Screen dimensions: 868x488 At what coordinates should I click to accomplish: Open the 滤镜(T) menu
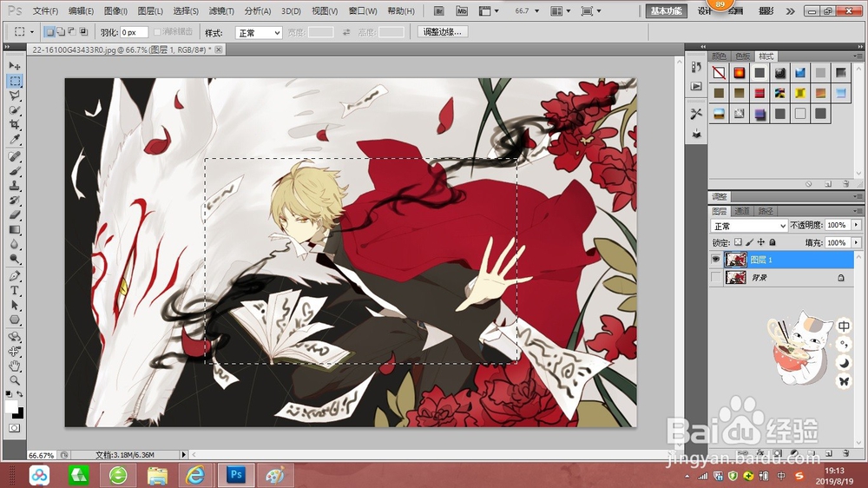click(x=220, y=11)
